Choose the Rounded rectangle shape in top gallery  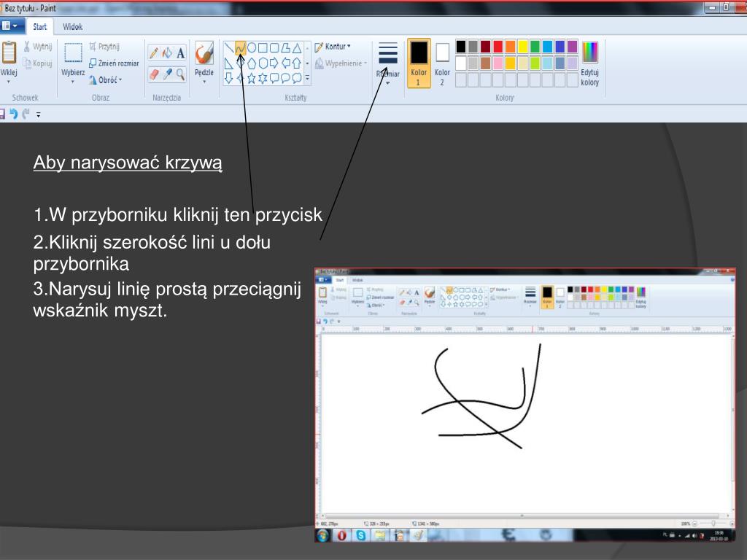click(274, 47)
